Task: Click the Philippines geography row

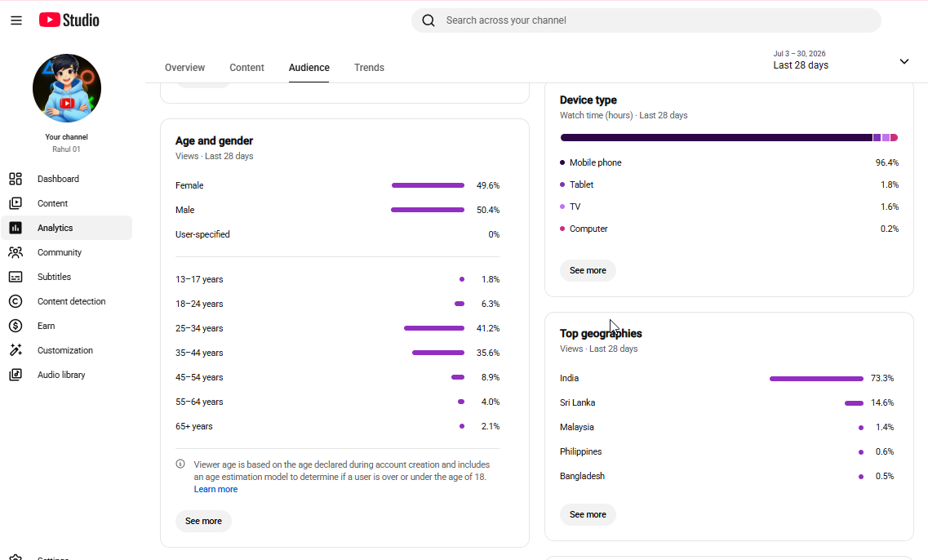Action: [x=726, y=451]
